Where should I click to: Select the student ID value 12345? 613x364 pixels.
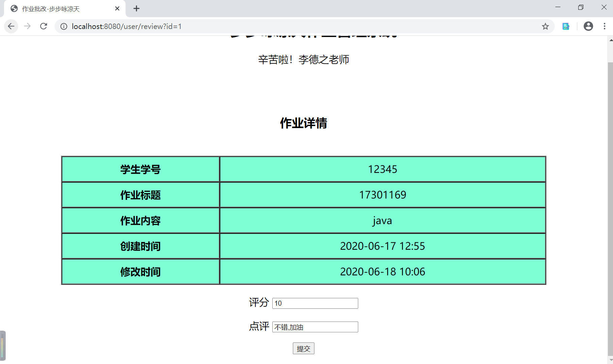pos(382,169)
